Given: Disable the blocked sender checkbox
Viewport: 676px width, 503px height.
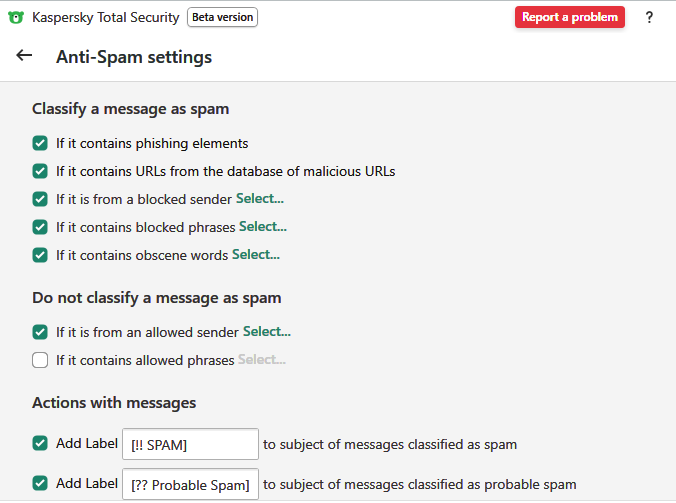Looking at the screenshot, I should pyautogui.click(x=40, y=199).
